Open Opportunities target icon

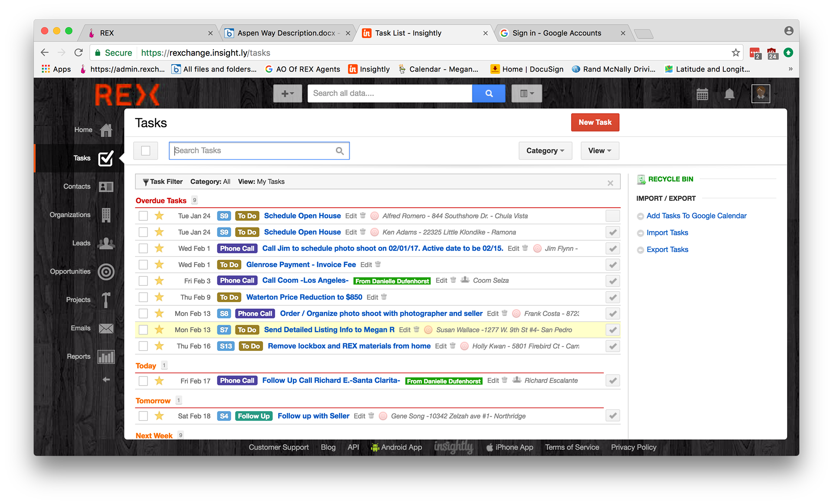point(106,272)
